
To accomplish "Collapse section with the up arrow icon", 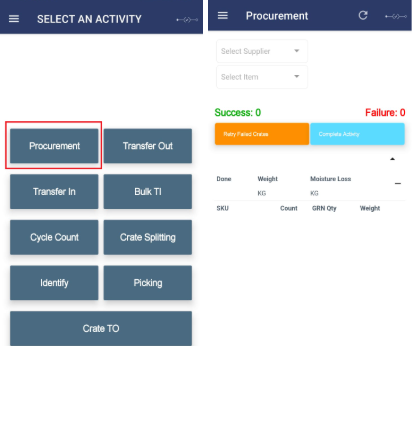I will [392, 159].
